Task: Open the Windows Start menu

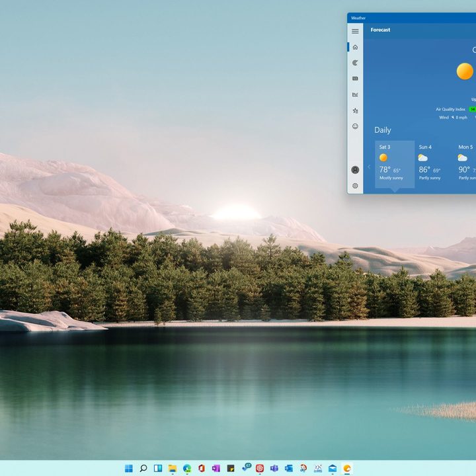Action: (x=129, y=468)
